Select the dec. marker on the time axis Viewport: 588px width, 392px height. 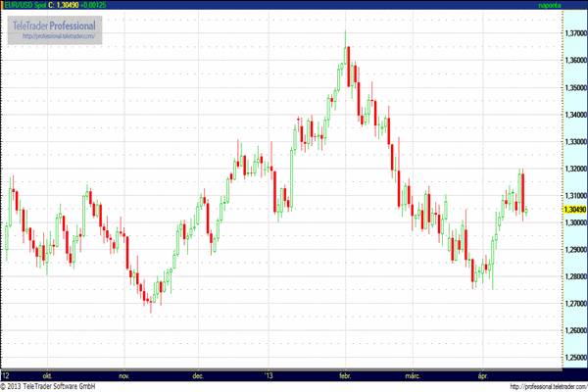(x=198, y=375)
